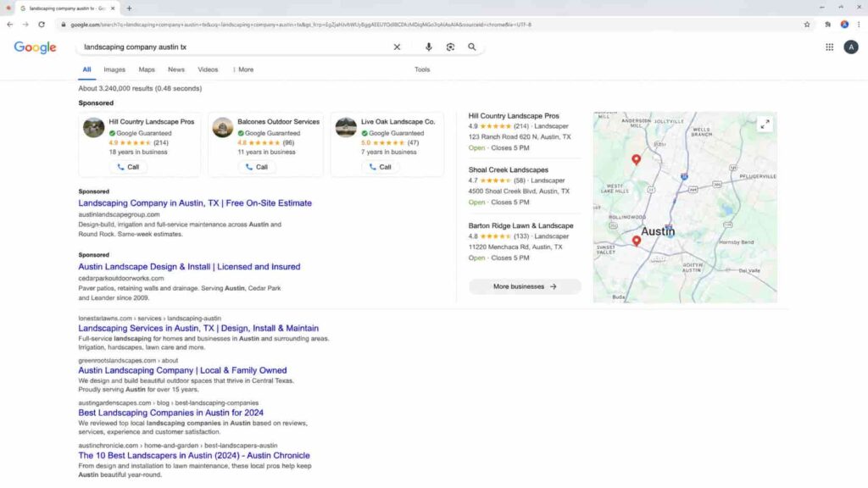Switch to the Videos tab
Screen dimensions: 868x488
[208, 69]
